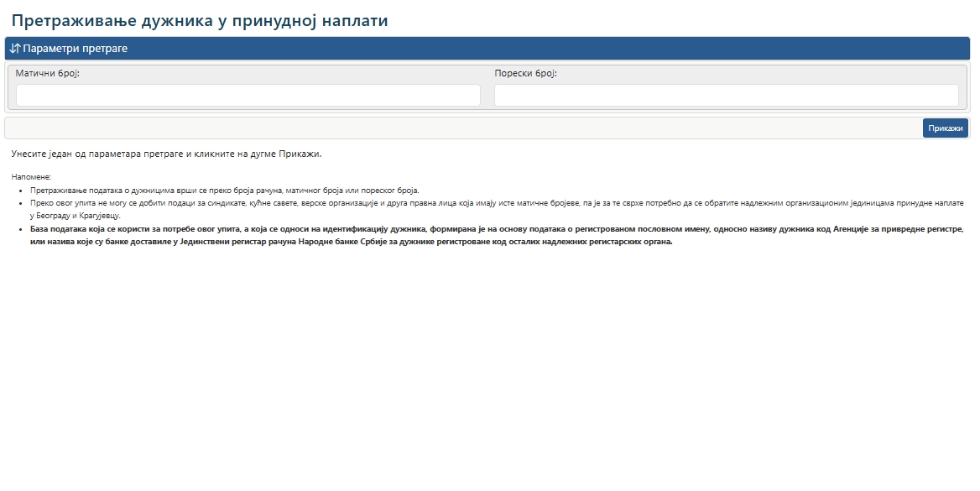
Task: Click the Порески број label
Action: point(525,73)
